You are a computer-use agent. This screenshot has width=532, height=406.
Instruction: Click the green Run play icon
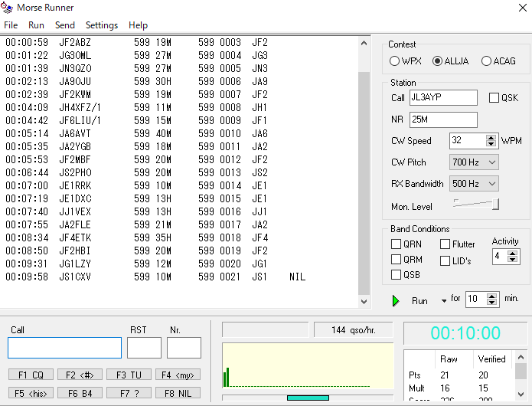[x=396, y=301]
